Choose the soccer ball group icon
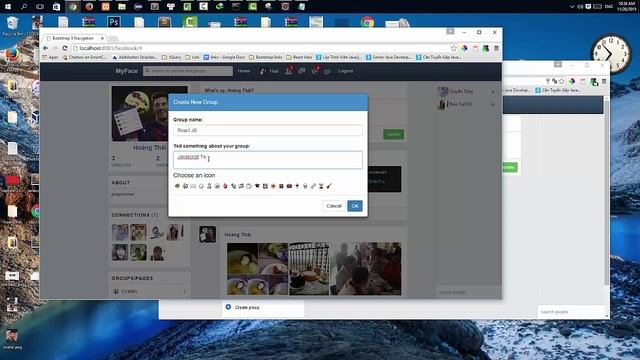 click(x=185, y=186)
